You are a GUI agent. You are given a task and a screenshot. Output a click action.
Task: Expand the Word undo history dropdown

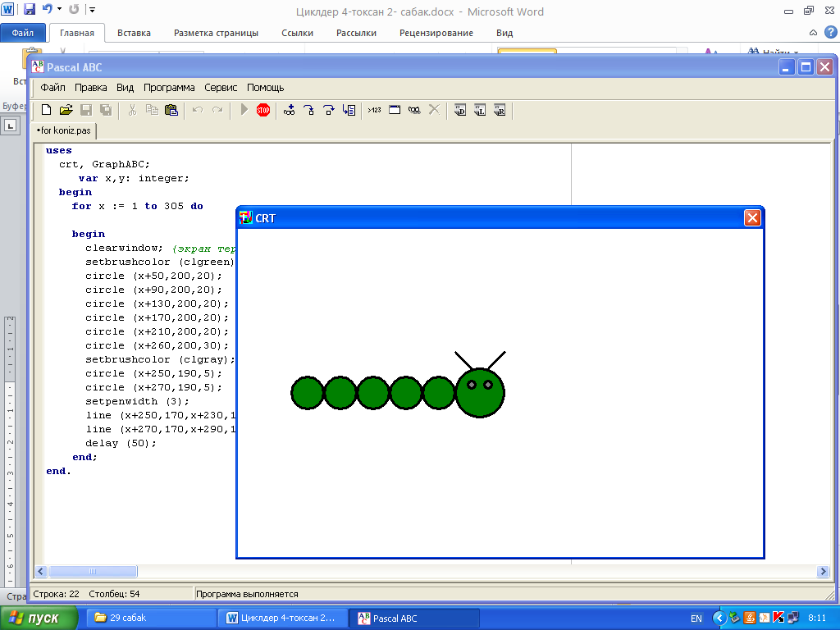60,10
